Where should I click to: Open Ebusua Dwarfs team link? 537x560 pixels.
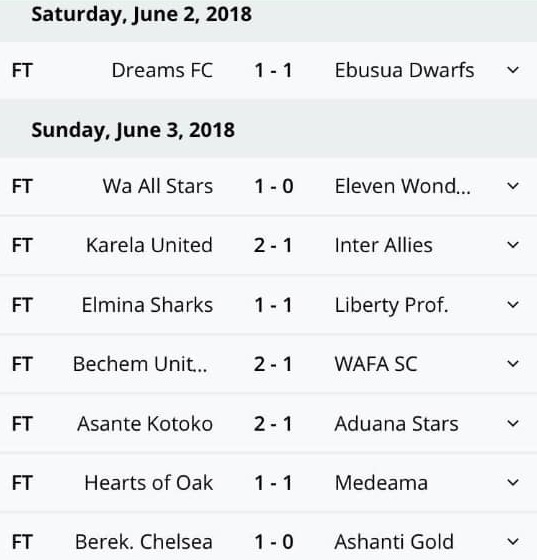click(x=405, y=70)
